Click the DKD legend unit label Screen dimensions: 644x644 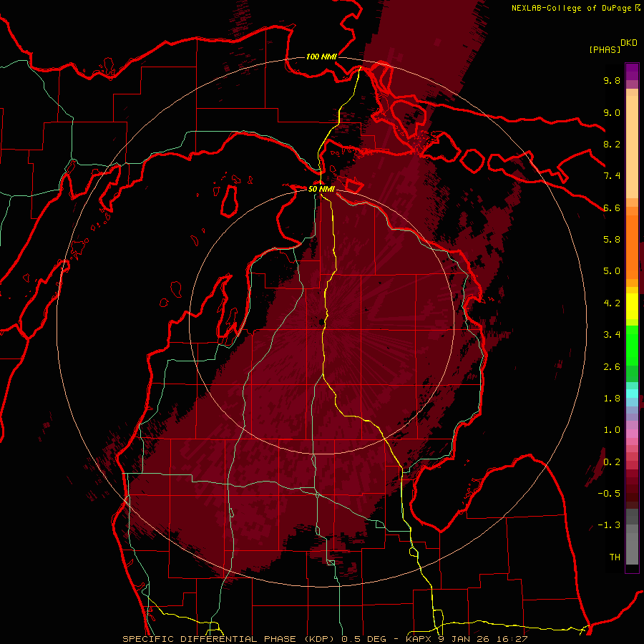pyautogui.click(x=629, y=43)
